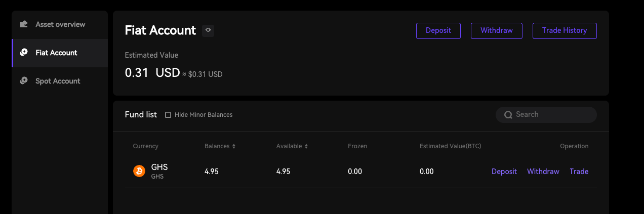Select the Fiat Account sidebar tab
The height and width of the screenshot is (214, 644).
pos(56,53)
